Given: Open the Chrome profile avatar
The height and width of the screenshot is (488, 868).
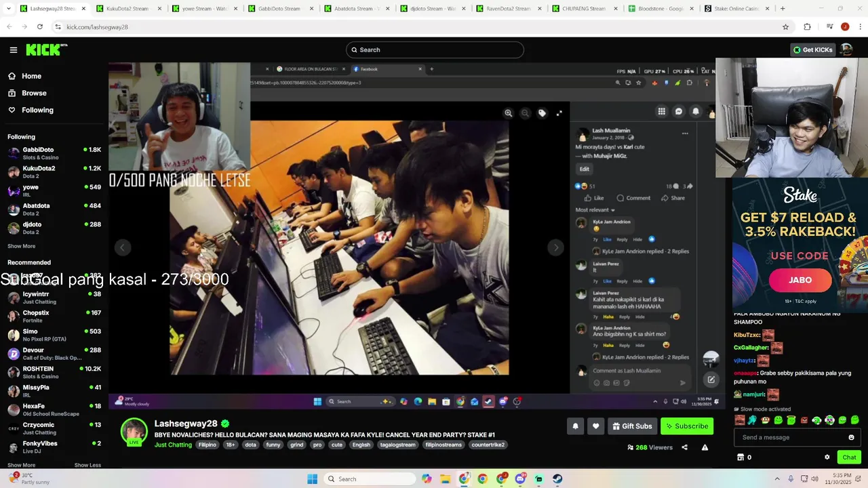Looking at the screenshot, I should click(x=845, y=27).
